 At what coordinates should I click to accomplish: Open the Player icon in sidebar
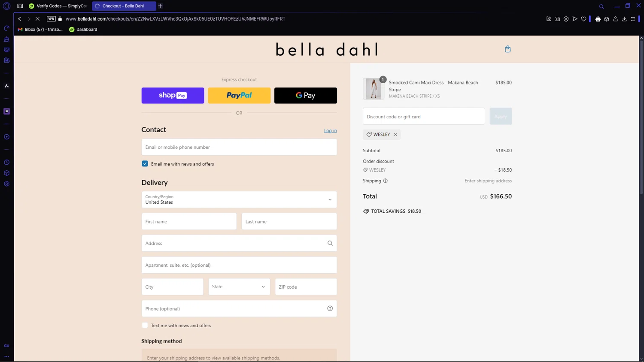click(x=6, y=137)
